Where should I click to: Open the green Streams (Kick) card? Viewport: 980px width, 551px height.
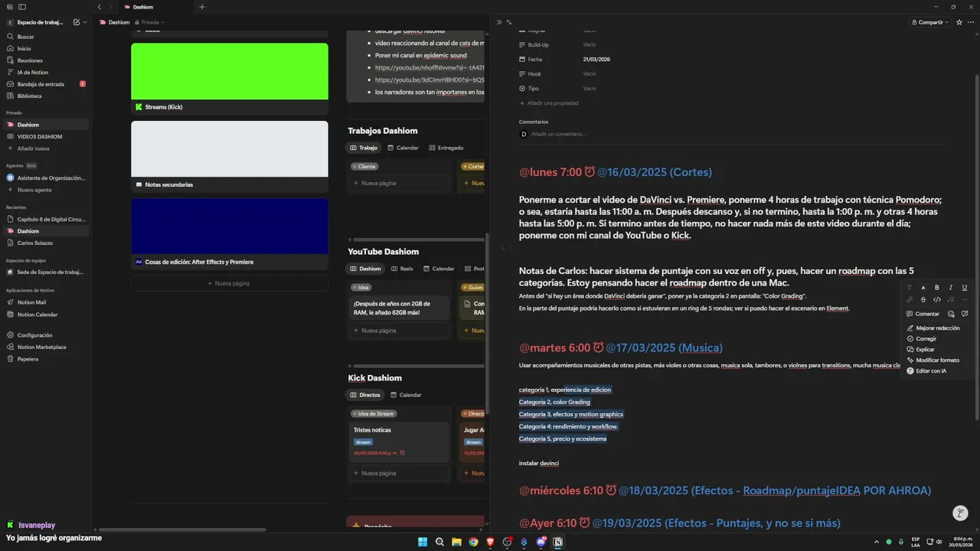[230, 79]
